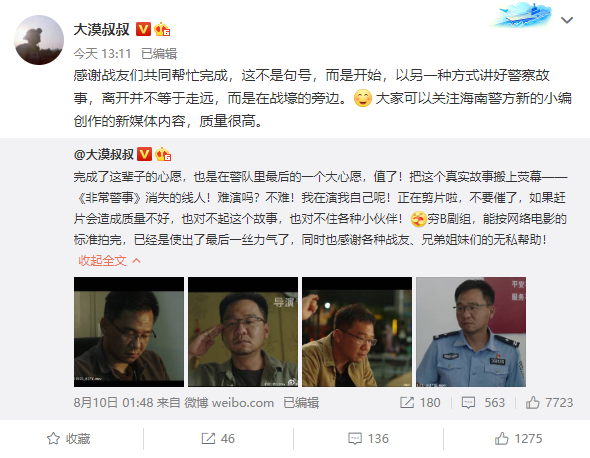Image resolution: width=590 pixels, height=458 pixels.
Task: Click the crown badge on the reposted post
Action: pyautogui.click(x=163, y=154)
